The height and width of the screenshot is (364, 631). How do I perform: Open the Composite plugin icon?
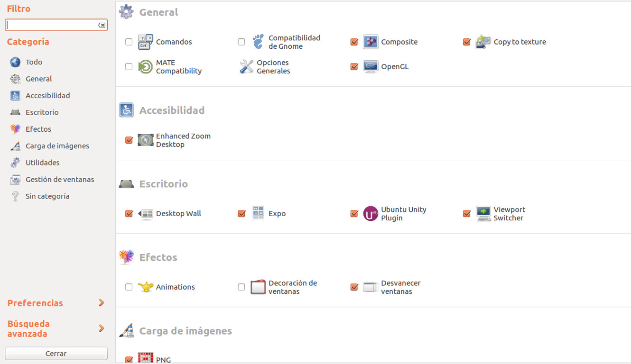(371, 42)
